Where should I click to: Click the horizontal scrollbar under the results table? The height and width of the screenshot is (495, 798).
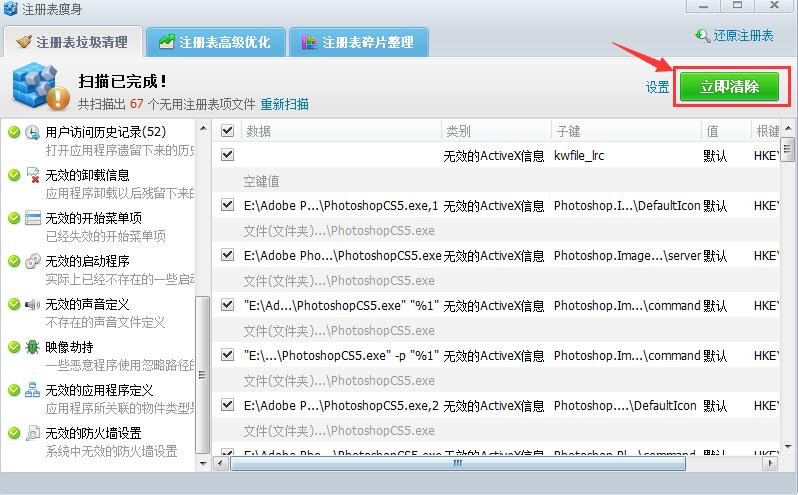pos(458,463)
